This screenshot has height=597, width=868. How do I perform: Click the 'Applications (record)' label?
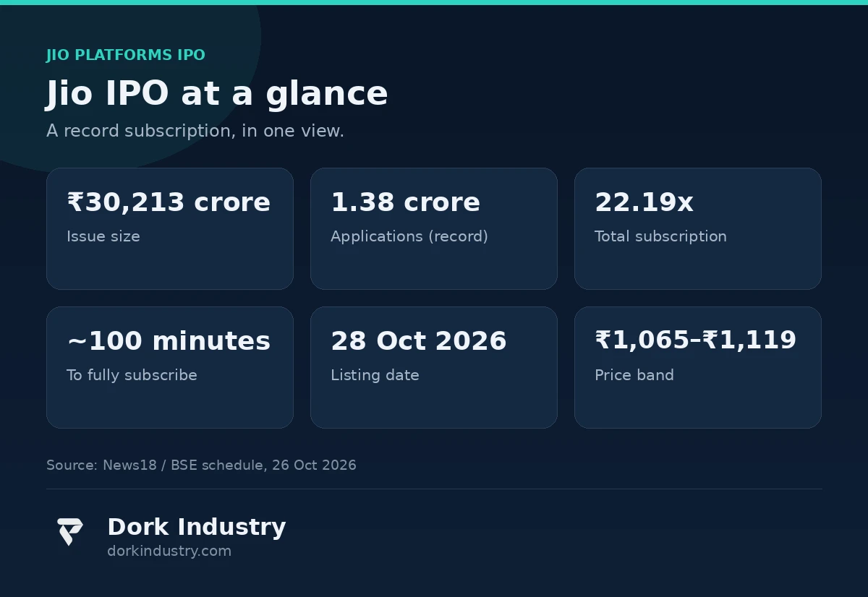click(x=409, y=237)
